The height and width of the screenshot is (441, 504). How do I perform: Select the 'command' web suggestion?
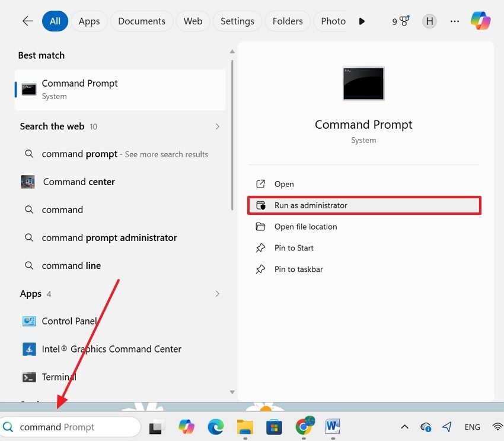pos(120,210)
